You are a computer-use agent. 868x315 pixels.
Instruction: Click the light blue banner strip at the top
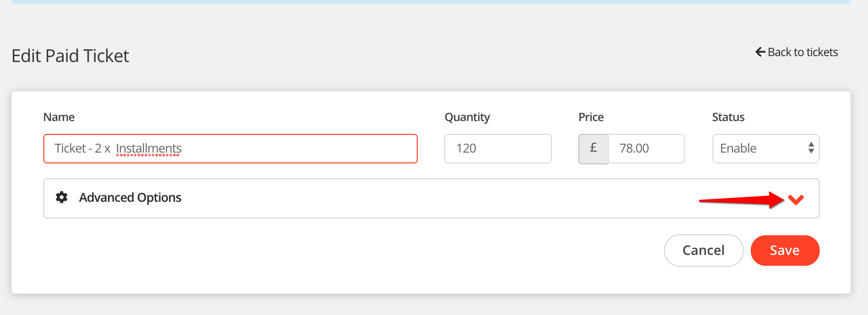(431, 1)
